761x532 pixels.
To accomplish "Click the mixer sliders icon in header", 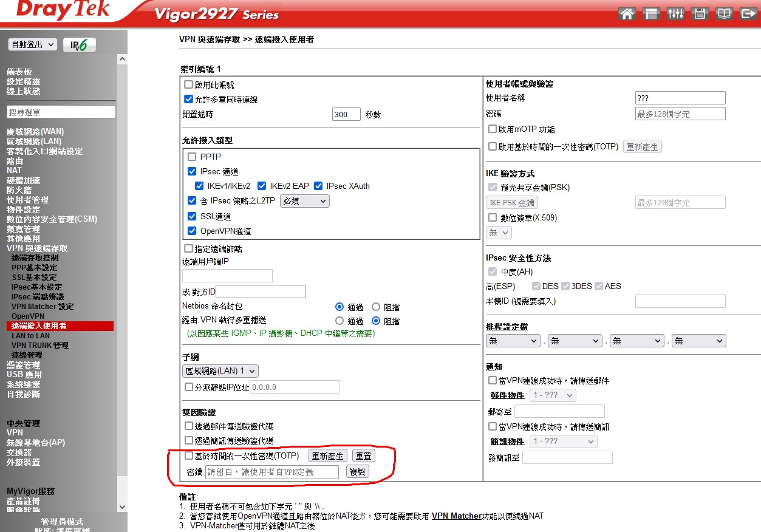I will coord(675,14).
